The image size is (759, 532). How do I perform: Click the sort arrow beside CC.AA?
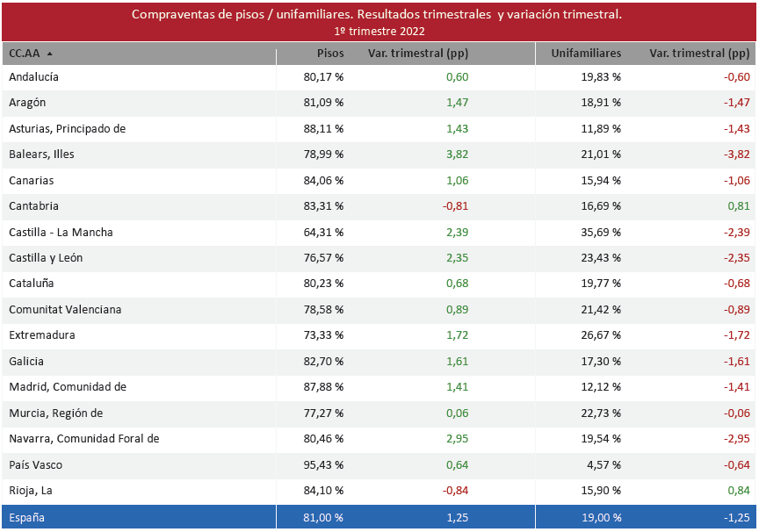[49, 54]
